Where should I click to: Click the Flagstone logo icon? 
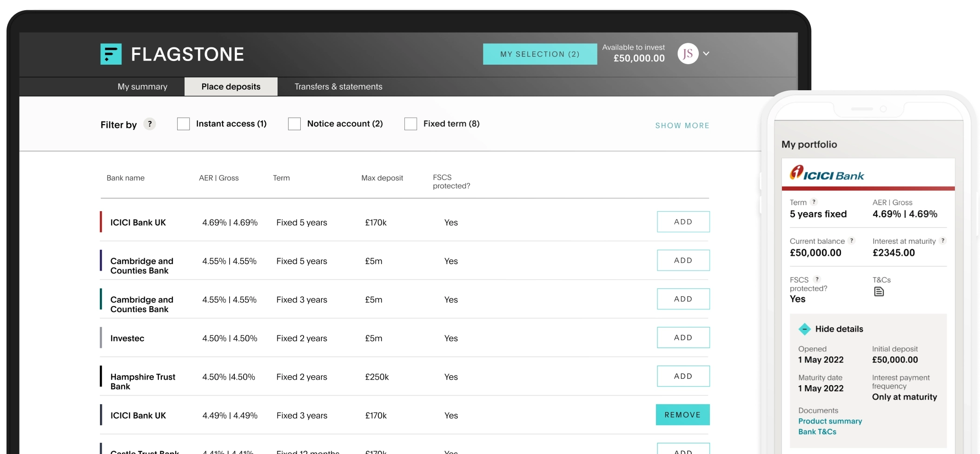[x=111, y=54]
